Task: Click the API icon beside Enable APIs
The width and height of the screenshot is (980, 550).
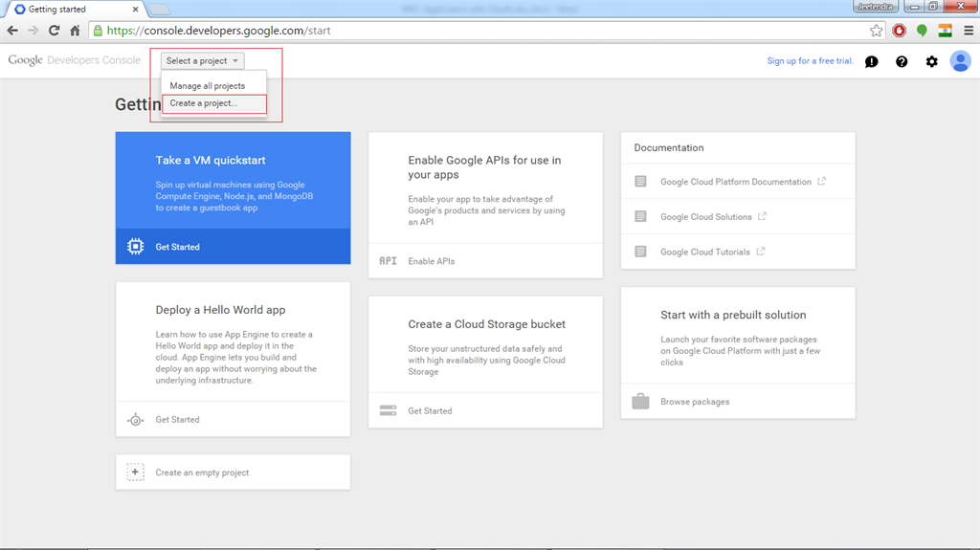Action: pyautogui.click(x=389, y=260)
